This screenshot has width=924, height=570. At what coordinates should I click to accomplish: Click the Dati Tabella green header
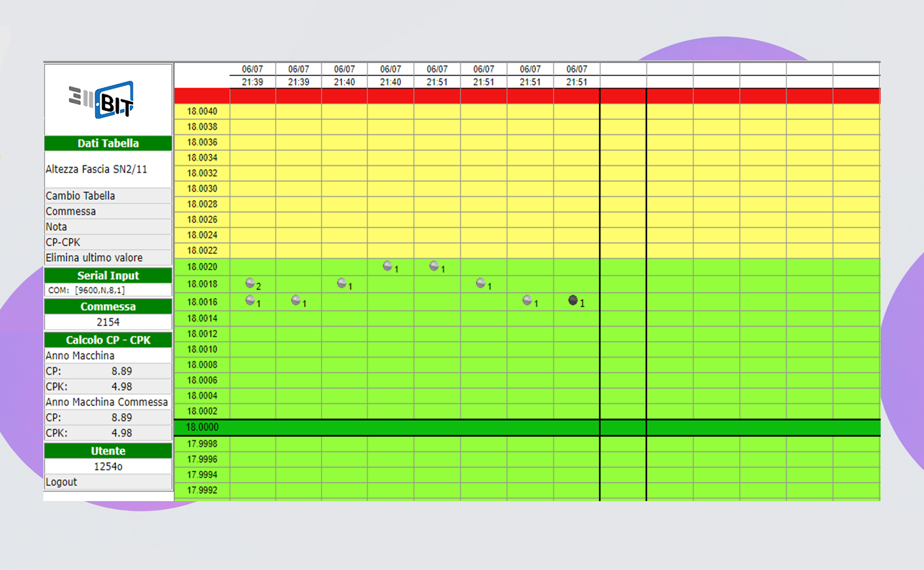click(x=108, y=143)
